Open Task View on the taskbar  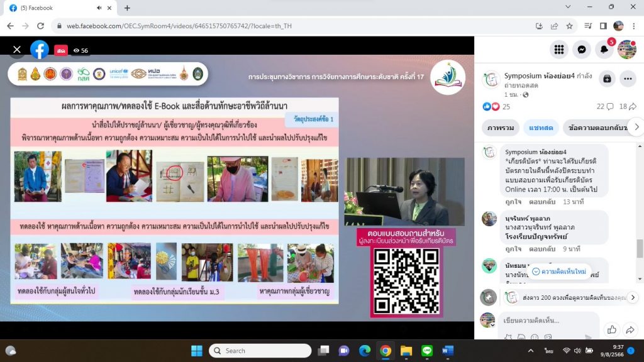(x=324, y=351)
